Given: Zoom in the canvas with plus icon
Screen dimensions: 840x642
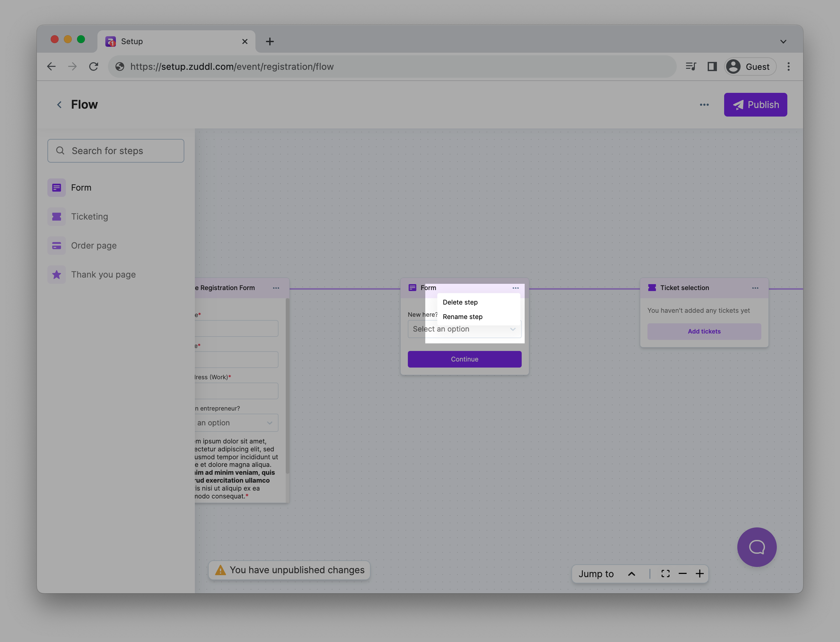Looking at the screenshot, I should [700, 574].
